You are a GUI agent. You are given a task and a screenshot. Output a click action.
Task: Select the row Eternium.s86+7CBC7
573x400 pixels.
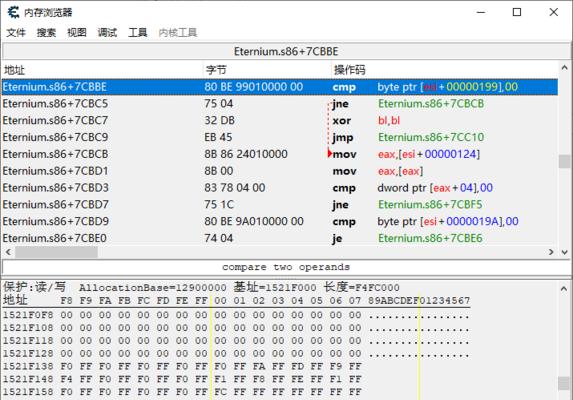(280, 121)
